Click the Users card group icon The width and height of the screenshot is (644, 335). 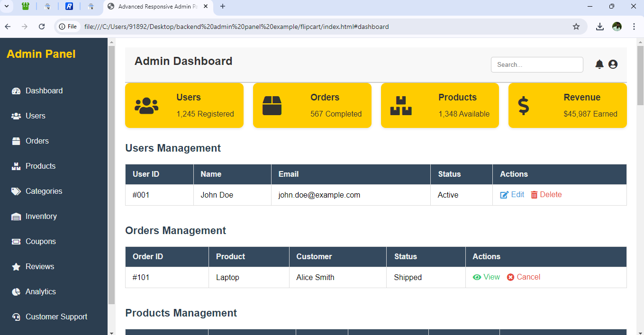pyautogui.click(x=146, y=106)
